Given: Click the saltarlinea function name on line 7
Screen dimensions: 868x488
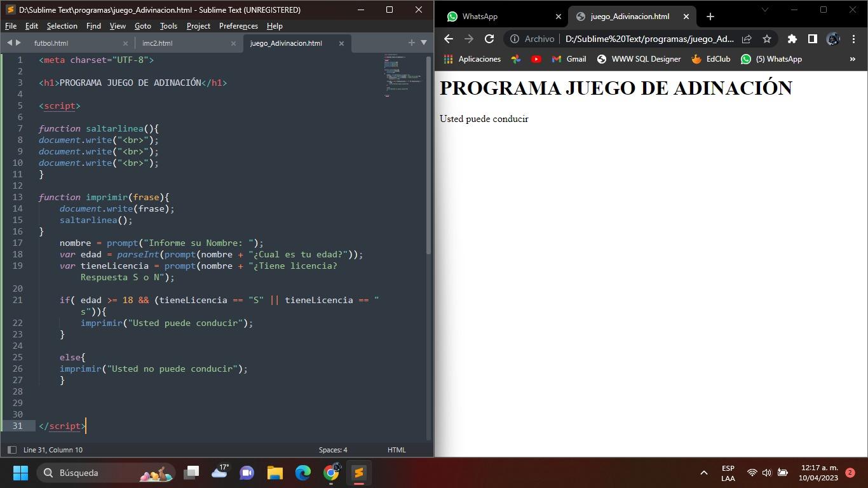Looking at the screenshot, I should tap(115, 128).
